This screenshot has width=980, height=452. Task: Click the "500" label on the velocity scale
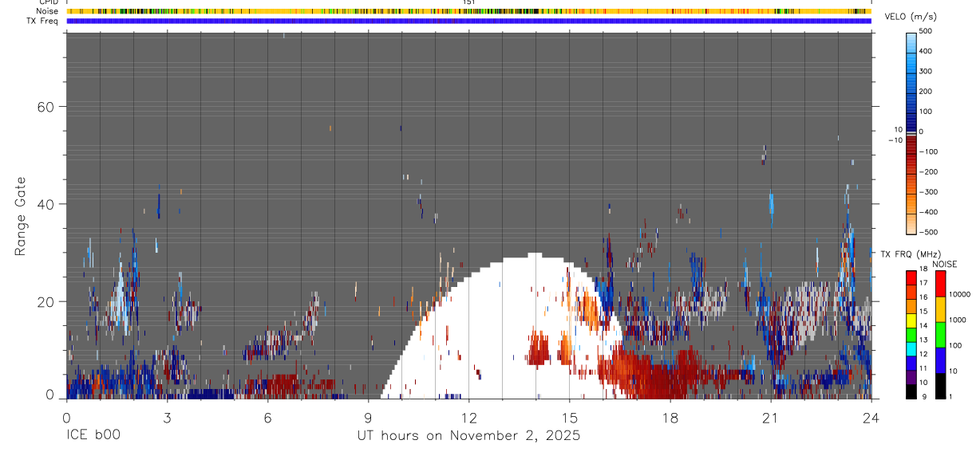926,31
